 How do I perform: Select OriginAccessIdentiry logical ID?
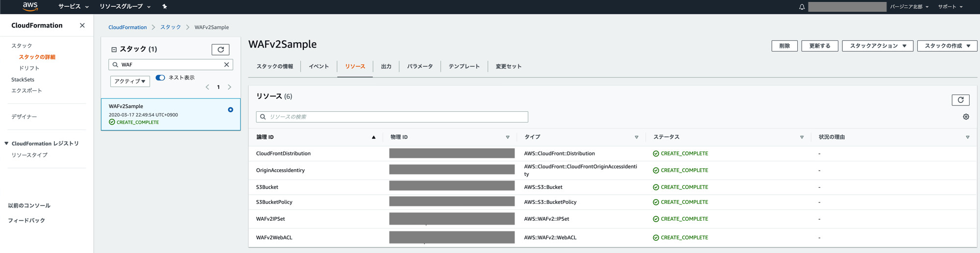click(x=280, y=170)
